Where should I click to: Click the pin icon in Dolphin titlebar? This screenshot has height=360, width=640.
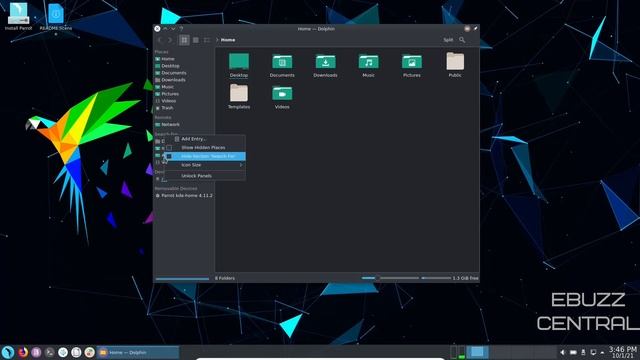point(475,29)
